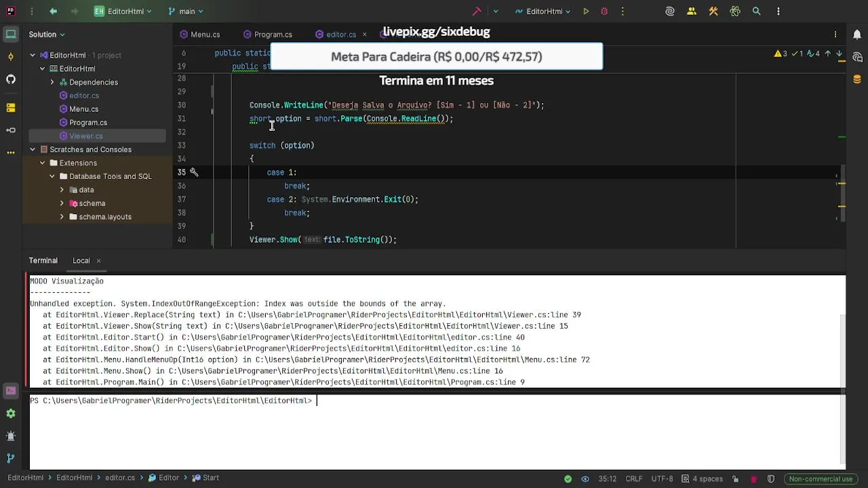Close the Local terminal tab
Screen dimensions: 868x488
pyautogui.click(x=98, y=260)
